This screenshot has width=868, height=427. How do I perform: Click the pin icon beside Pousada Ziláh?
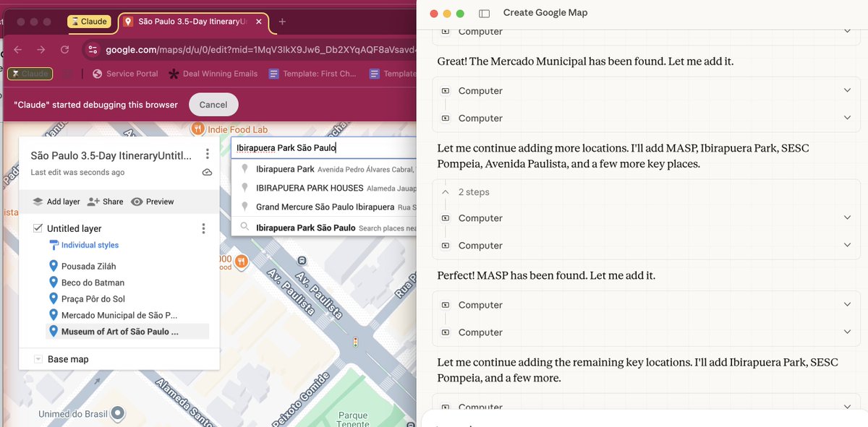[53, 266]
